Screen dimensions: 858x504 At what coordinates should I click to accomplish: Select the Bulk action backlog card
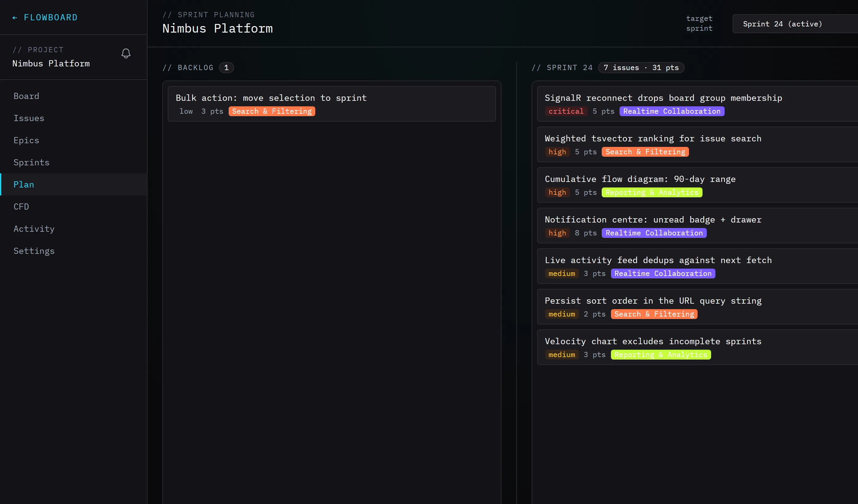tap(332, 104)
